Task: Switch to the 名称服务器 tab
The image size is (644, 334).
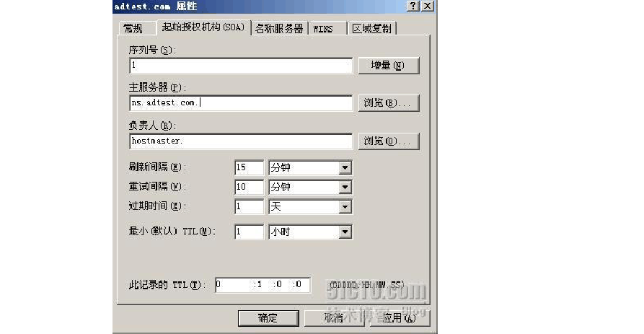Action: [x=278, y=28]
